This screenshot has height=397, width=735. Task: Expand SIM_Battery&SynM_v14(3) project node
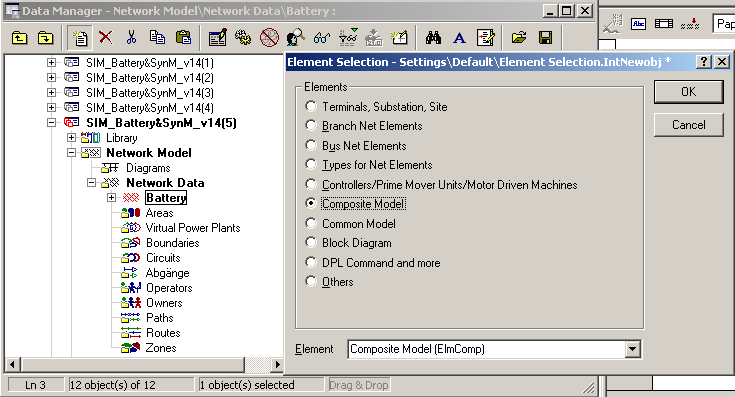tap(52, 92)
